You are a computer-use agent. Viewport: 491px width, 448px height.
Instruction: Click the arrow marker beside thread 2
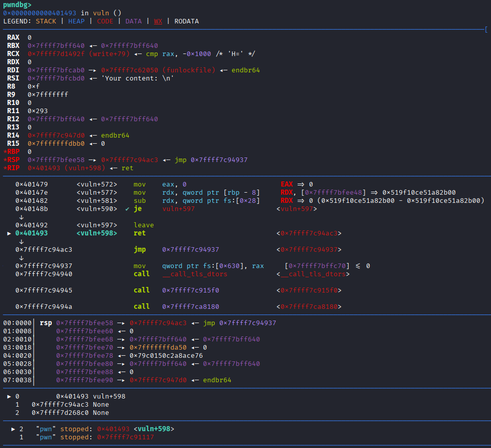[x=13, y=429]
